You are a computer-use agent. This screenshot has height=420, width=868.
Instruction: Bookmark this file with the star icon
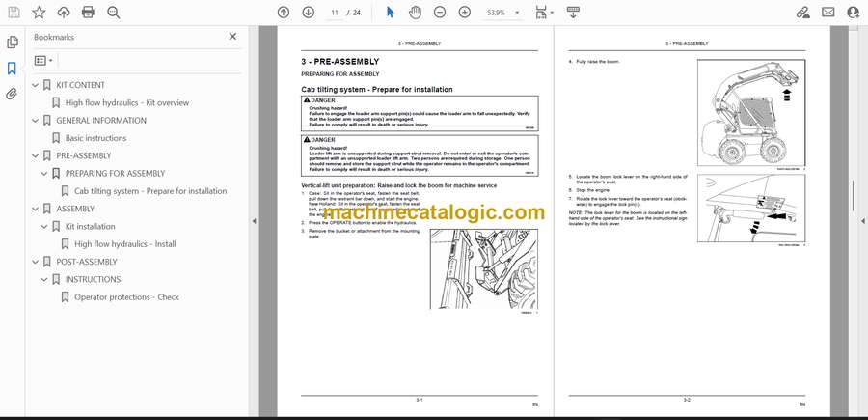(39, 13)
